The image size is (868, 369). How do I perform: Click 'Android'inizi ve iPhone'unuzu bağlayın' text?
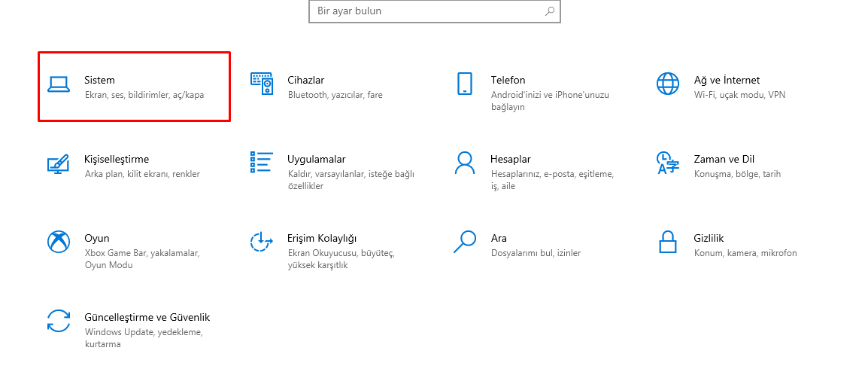(550, 101)
